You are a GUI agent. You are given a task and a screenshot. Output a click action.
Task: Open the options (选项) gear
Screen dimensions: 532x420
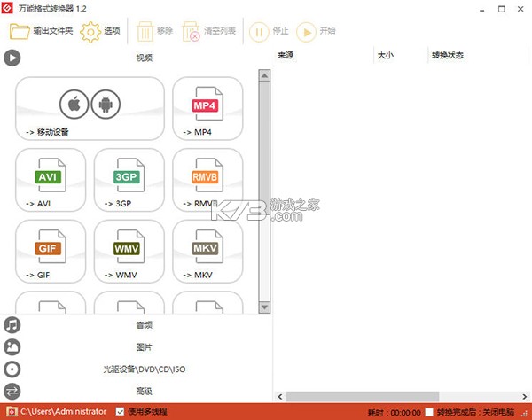click(100, 32)
